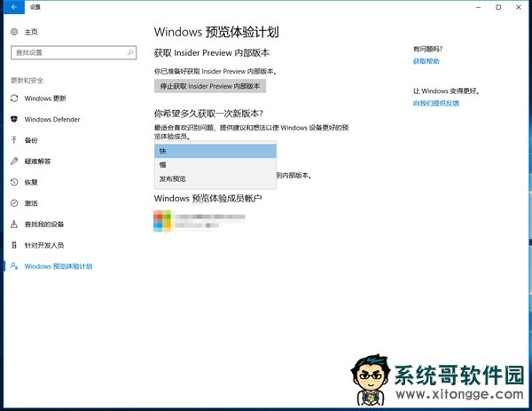Select Windows 预览体验计划 sidebar entry
The image size is (532, 411).
tap(59, 266)
